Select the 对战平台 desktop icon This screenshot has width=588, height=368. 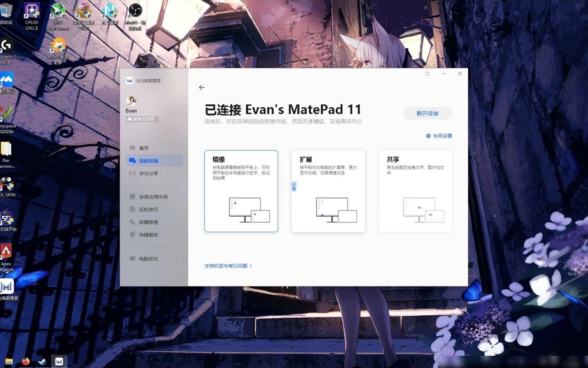point(8,221)
